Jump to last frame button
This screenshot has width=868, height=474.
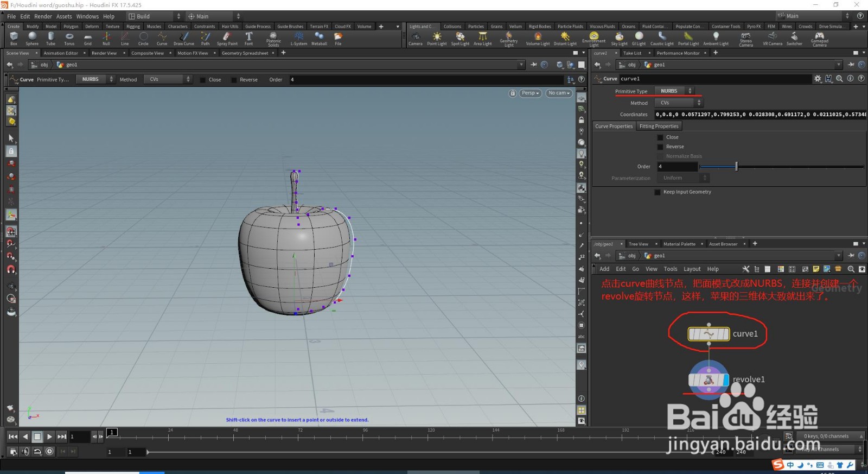click(62, 437)
